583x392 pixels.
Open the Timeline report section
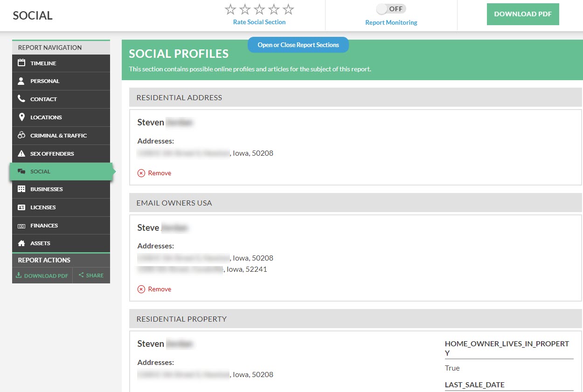tap(61, 63)
